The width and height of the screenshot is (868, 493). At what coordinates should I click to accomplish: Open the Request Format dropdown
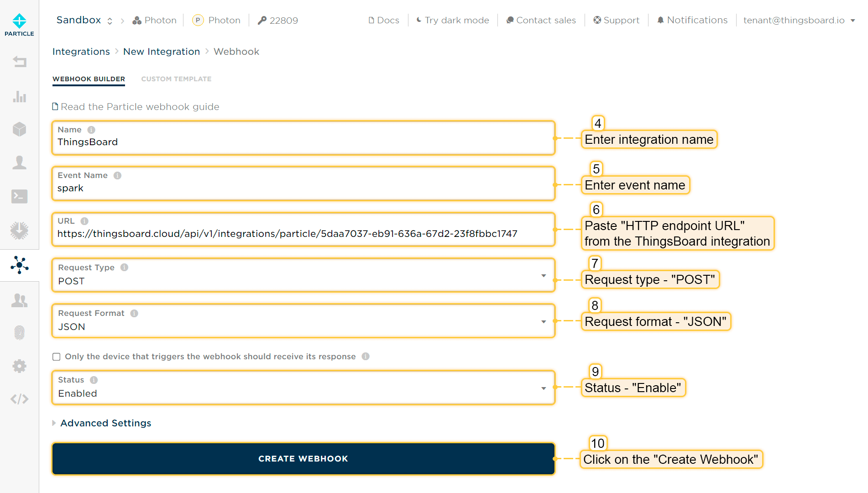click(x=303, y=321)
